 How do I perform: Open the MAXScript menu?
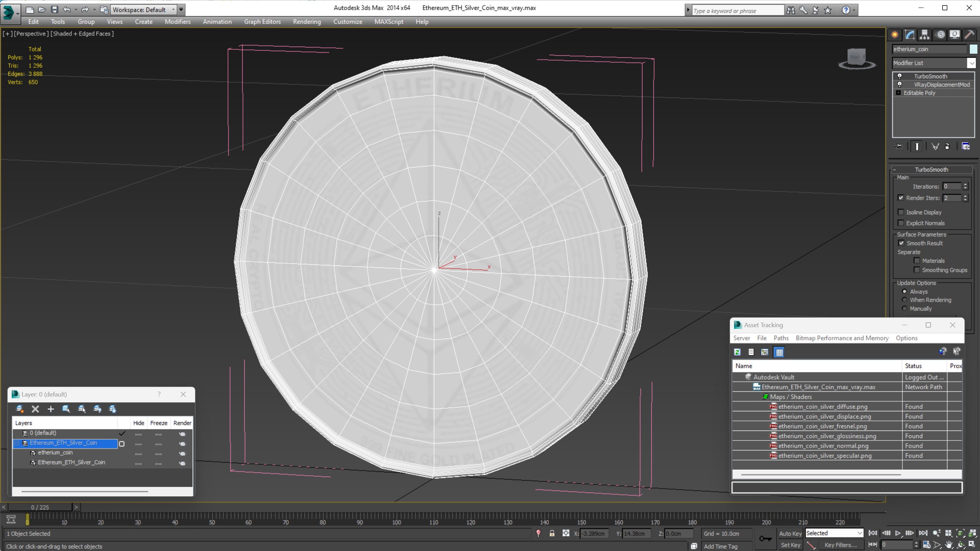(388, 22)
